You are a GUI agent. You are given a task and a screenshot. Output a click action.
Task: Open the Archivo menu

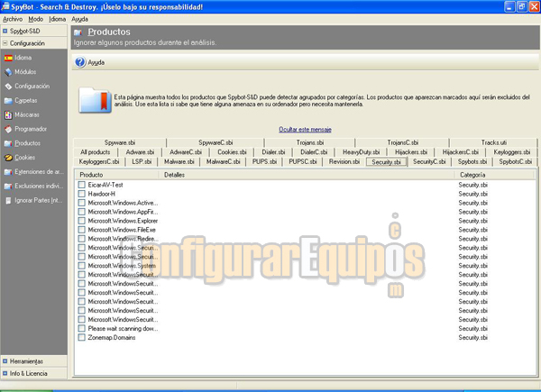(x=13, y=19)
